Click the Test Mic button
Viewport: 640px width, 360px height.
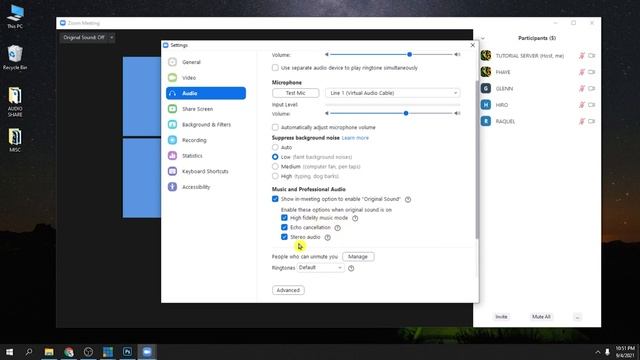click(296, 93)
